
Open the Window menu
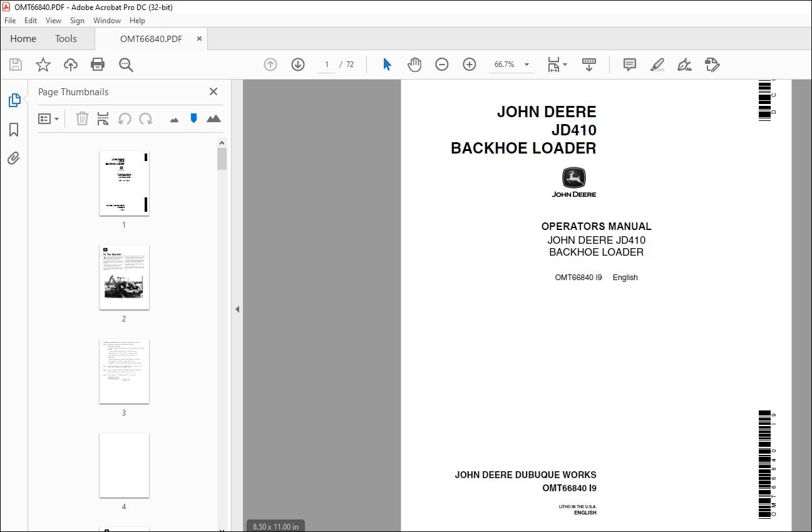pos(107,21)
